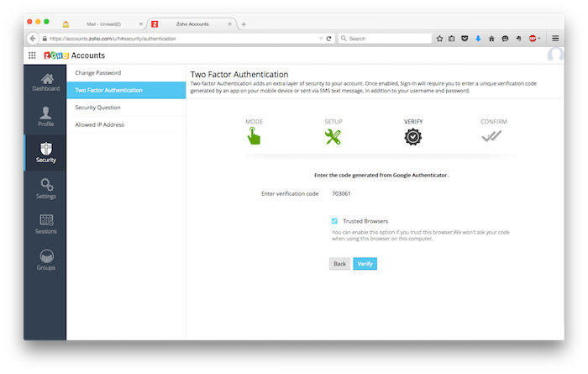588x374 pixels.
Task: Open Change Password menu item
Action: point(126,73)
